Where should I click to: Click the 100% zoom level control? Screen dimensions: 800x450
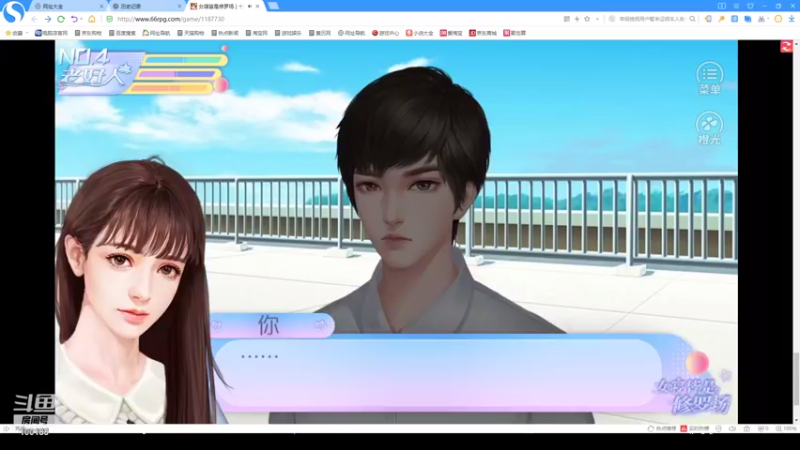point(786,429)
